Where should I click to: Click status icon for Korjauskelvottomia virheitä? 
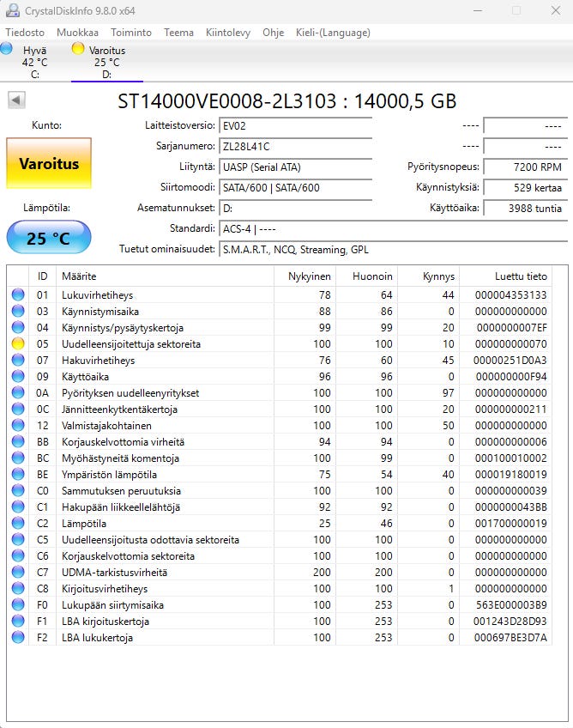tap(18, 441)
